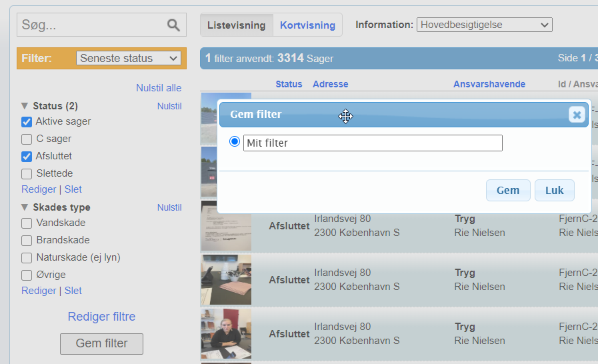
Task: Click the search magnifier icon
Action: click(x=173, y=25)
